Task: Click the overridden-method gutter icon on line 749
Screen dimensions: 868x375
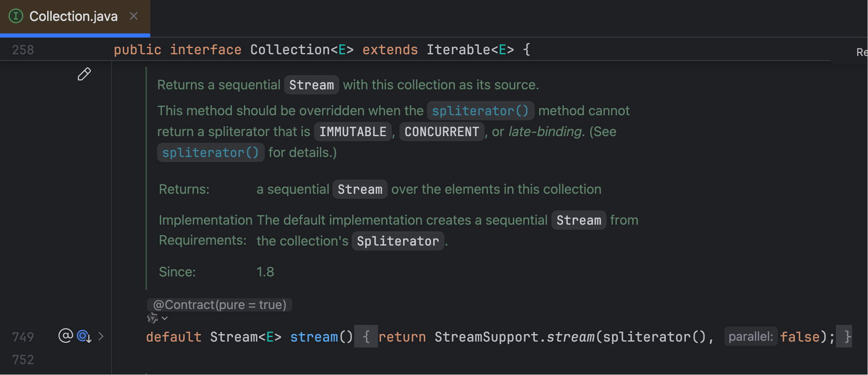Action: click(x=84, y=336)
